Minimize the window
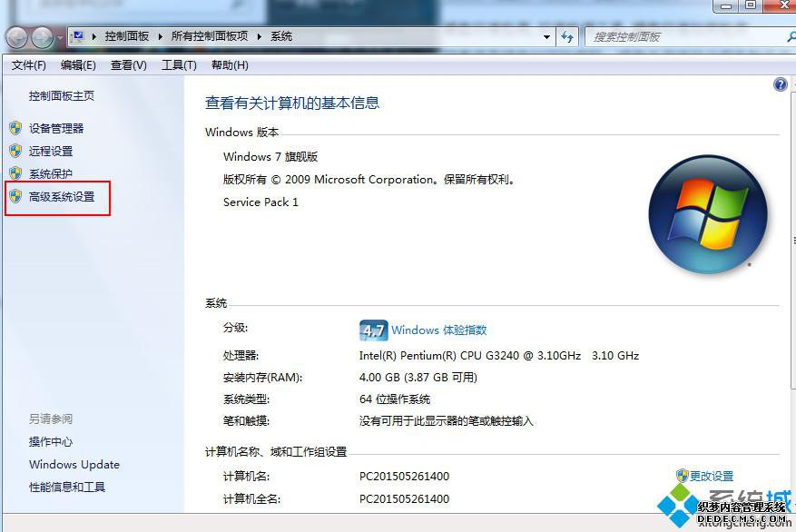This screenshot has height=532, width=796. [727, 5]
